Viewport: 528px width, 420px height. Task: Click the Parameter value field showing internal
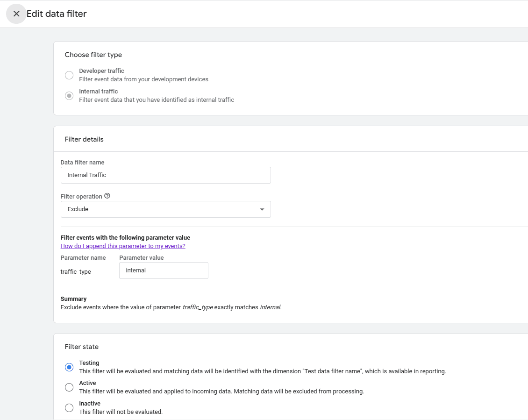coord(164,271)
